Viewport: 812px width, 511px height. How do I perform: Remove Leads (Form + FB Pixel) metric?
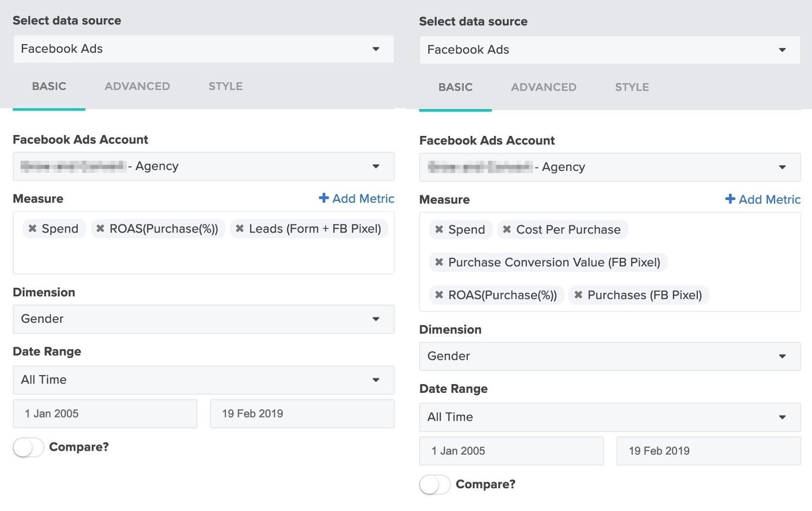(240, 229)
